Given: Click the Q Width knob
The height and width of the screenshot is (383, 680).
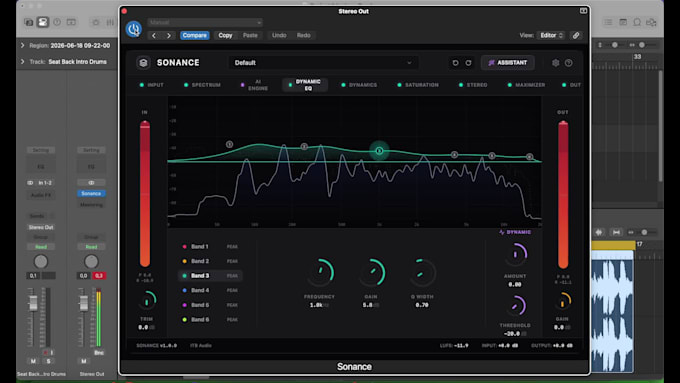Looking at the screenshot, I should pos(422,272).
